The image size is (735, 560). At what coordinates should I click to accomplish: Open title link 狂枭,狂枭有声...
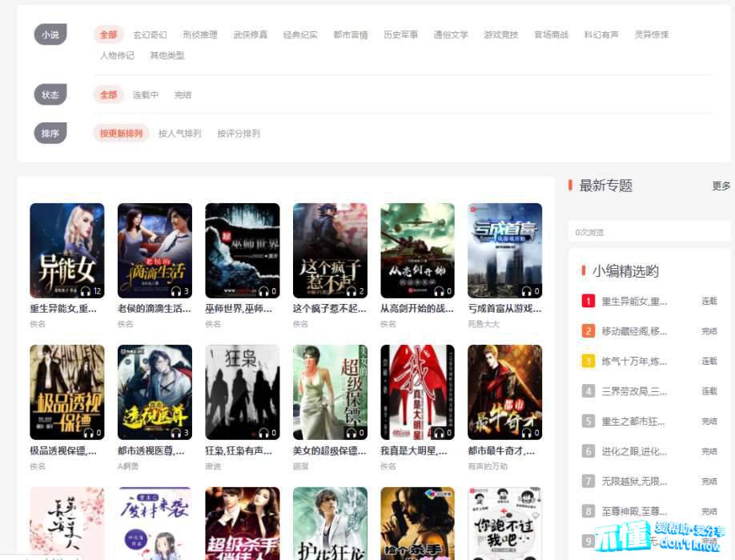point(239,451)
